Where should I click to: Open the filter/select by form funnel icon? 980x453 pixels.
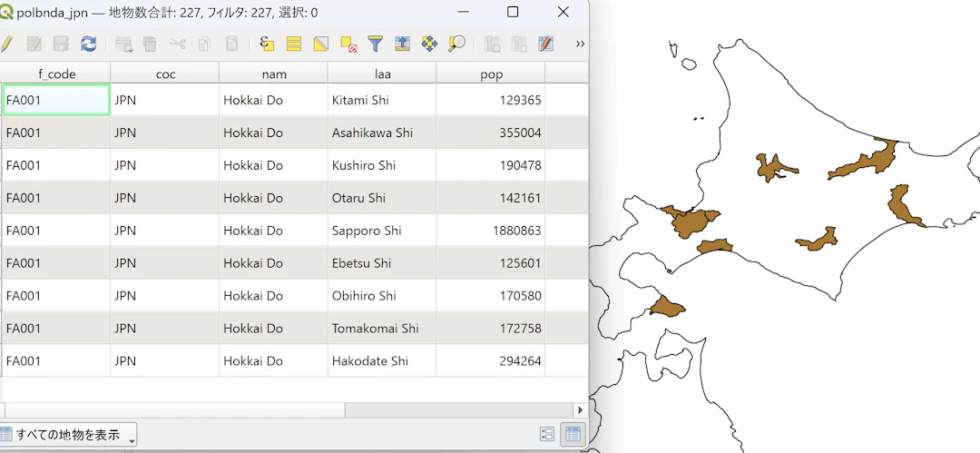pos(375,44)
